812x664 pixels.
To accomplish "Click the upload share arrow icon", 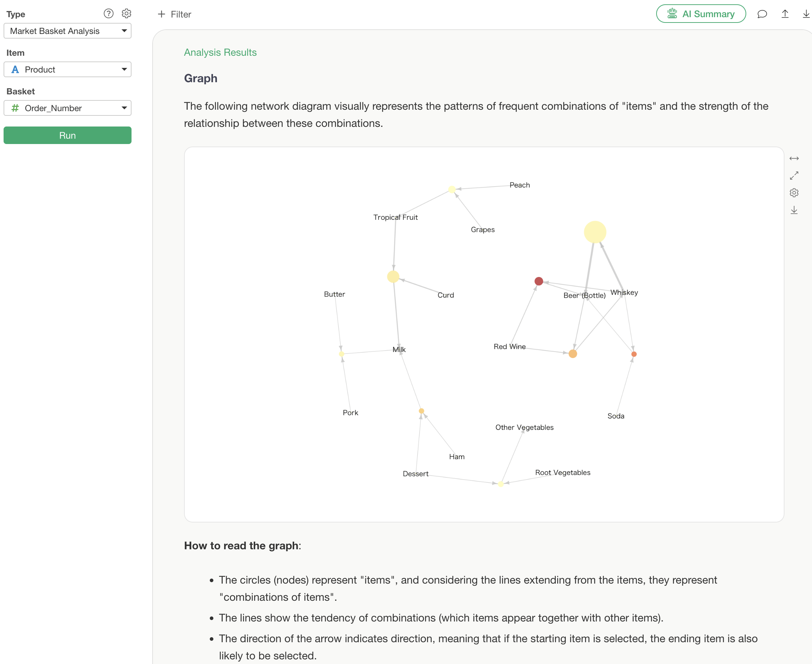I will (x=785, y=14).
